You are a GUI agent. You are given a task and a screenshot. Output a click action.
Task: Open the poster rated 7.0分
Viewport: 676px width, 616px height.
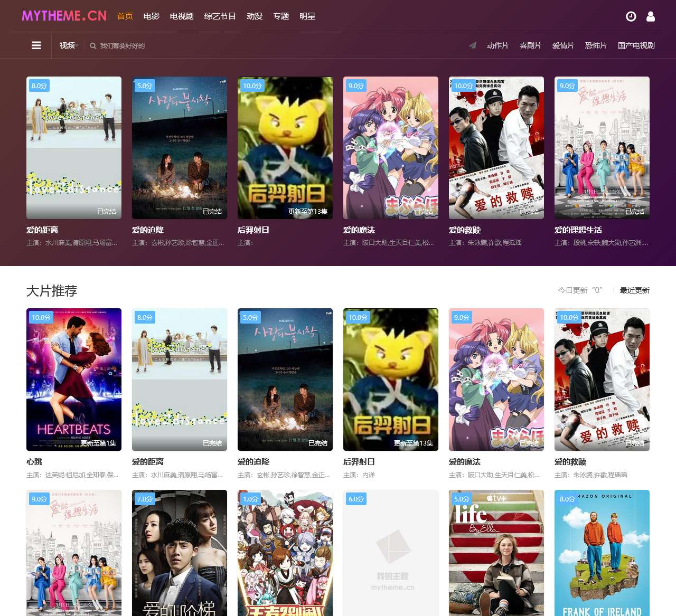click(x=180, y=553)
